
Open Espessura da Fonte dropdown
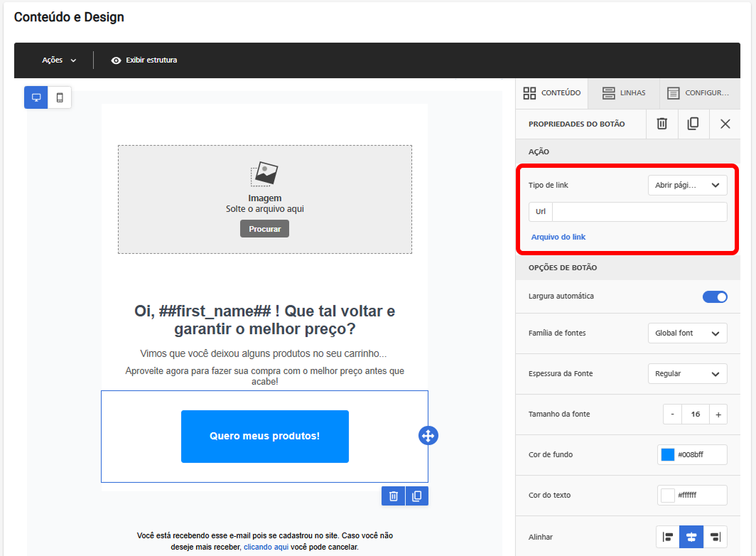tap(688, 373)
